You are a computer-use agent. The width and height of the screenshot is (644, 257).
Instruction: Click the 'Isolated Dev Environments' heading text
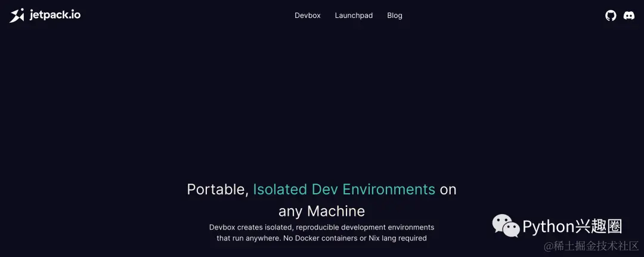(344, 189)
